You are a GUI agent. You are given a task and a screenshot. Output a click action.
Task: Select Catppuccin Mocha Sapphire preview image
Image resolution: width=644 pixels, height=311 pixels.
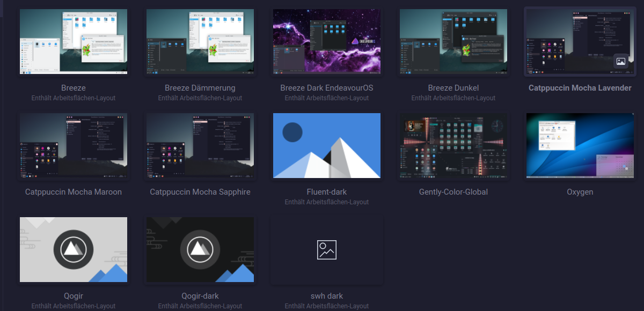coord(200,145)
